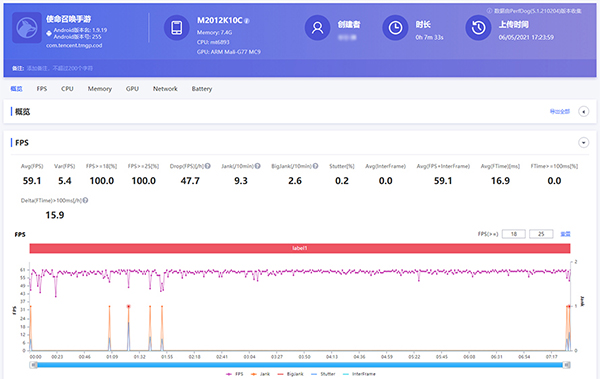Click help icon beside Drop(FPS) metric
600x379 pixels.
(207, 166)
